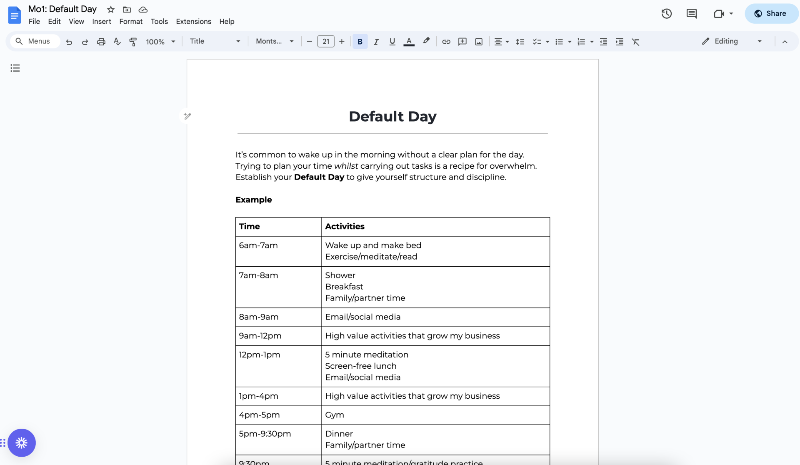The width and height of the screenshot is (800, 465).
Task: Click the document title Mo1: Default Day
Action: pos(62,9)
